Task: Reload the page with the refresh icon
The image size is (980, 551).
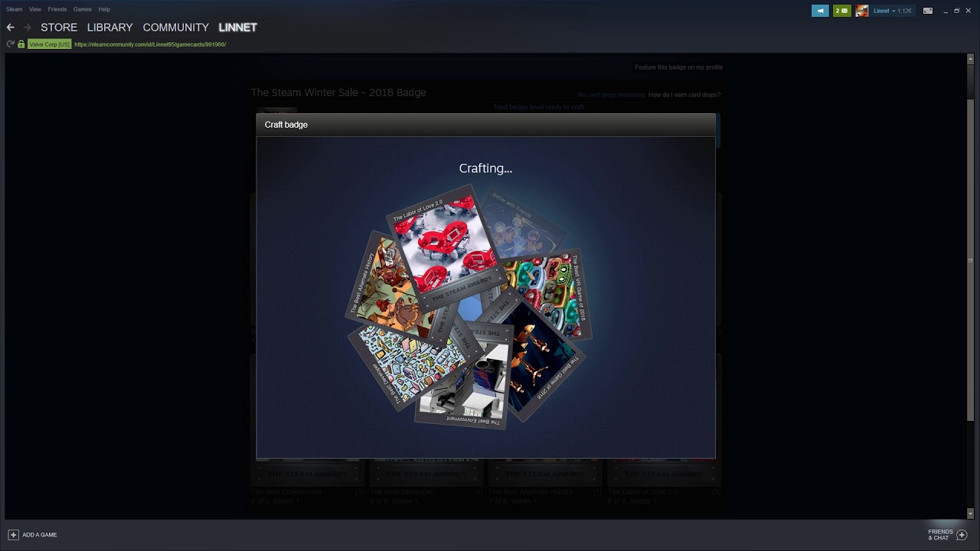Action: coord(10,44)
